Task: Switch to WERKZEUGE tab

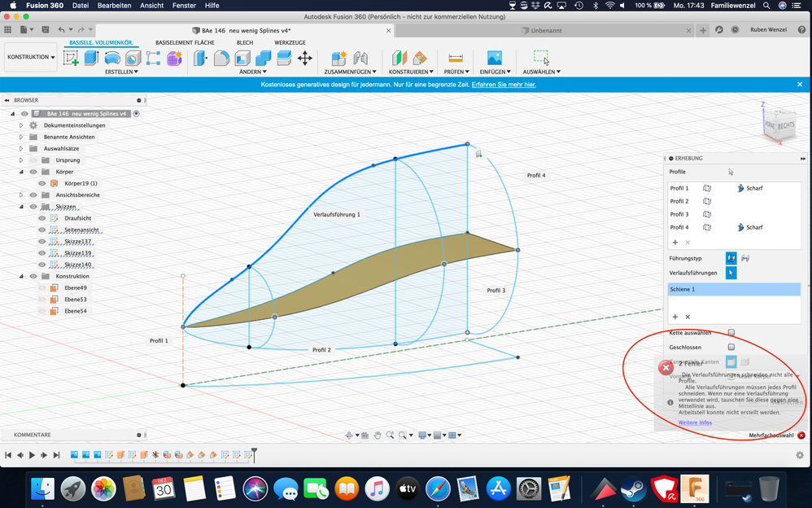Action: 290,42
